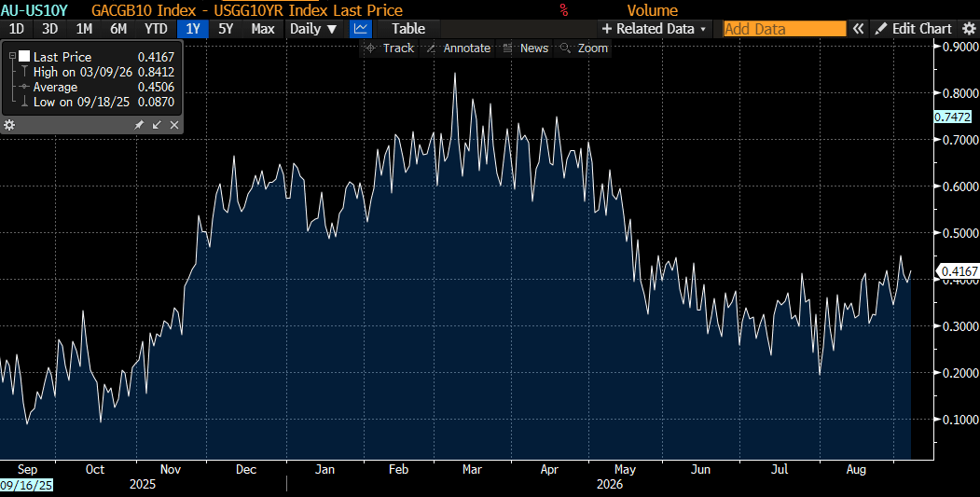Switch chart range to 6M
The height and width of the screenshot is (497, 980).
pyautogui.click(x=118, y=29)
